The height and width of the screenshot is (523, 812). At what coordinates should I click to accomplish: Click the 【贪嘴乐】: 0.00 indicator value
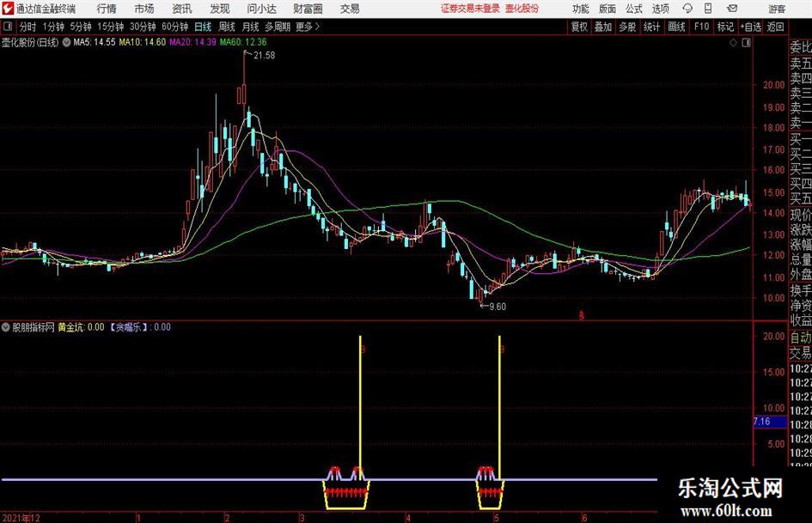(x=139, y=327)
